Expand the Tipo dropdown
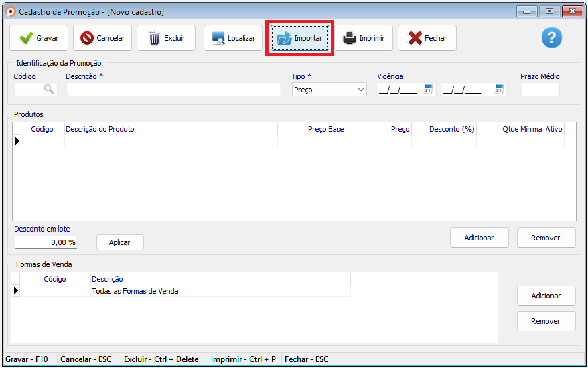 click(x=361, y=90)
